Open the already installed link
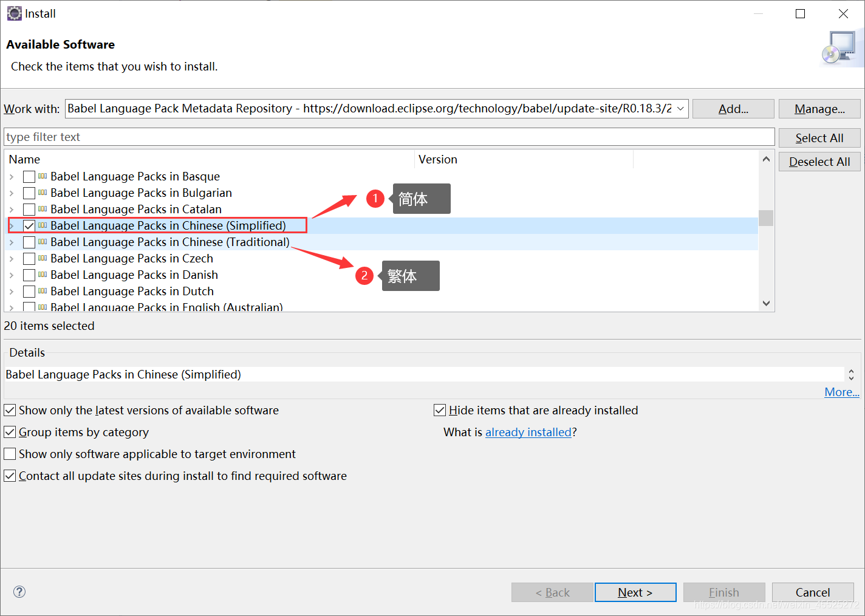Image resolution: width=865 pixels, height=616 pixels. tap(528, 432)
